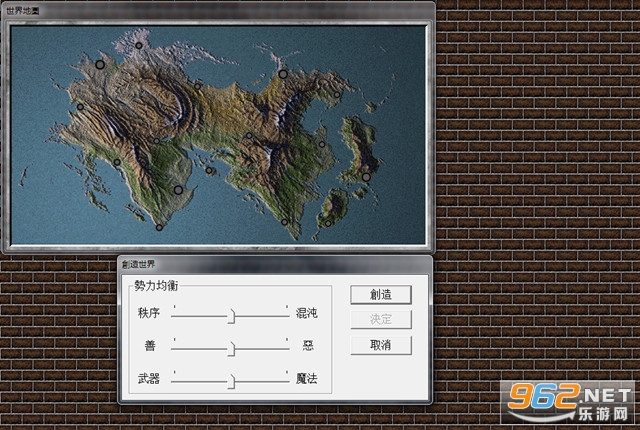Click the 善–惡 slider thumb
Image resolution: width=640 pixels, height=430 pixels.
click(x=231, y=349)
